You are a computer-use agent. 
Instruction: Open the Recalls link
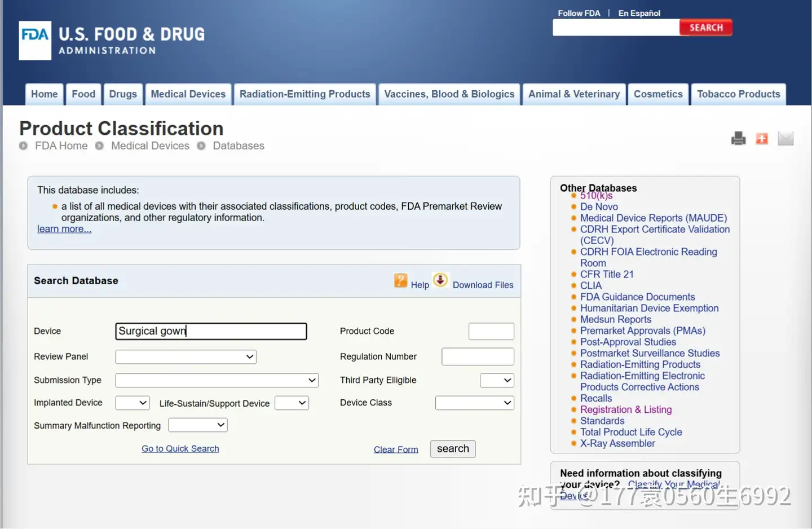pos(596,399)
